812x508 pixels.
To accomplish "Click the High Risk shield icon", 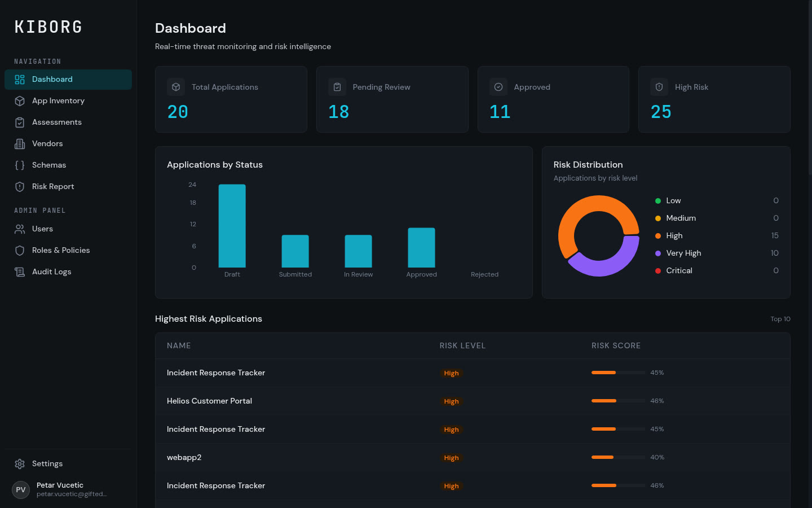I will point(659,87).
